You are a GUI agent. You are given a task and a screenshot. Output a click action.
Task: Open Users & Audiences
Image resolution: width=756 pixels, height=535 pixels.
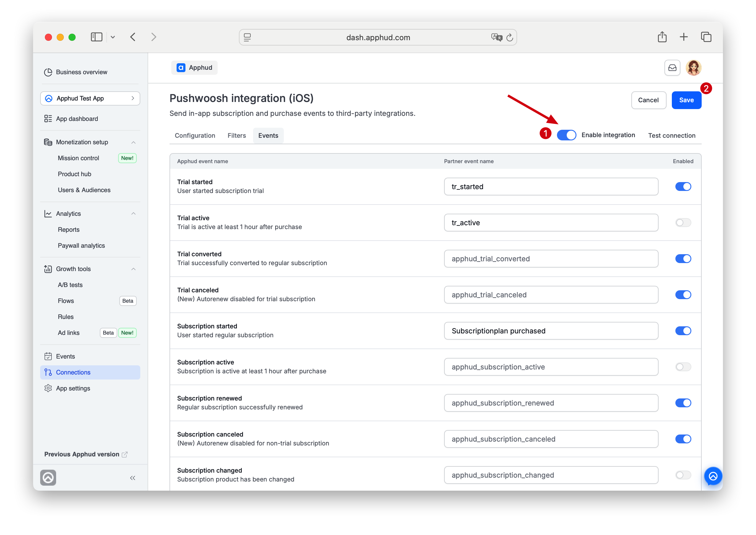pos(84,190)
